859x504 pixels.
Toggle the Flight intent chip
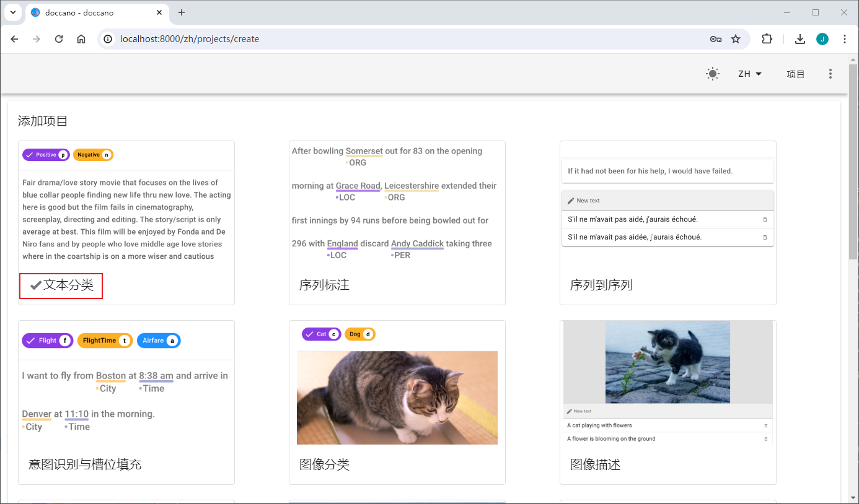tap(47, 340)
